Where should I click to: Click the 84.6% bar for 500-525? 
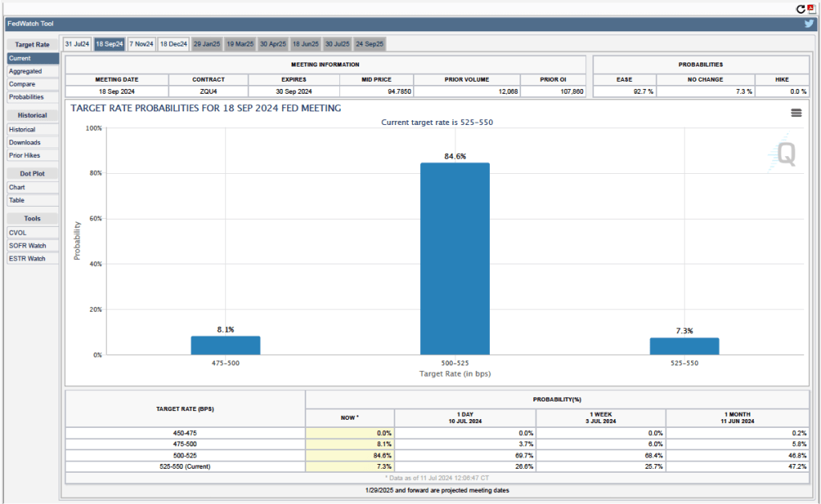coord(455,258)
